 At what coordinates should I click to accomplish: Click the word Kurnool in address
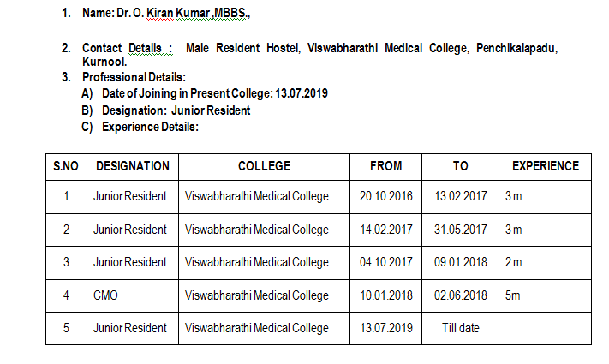pos(104,62)
